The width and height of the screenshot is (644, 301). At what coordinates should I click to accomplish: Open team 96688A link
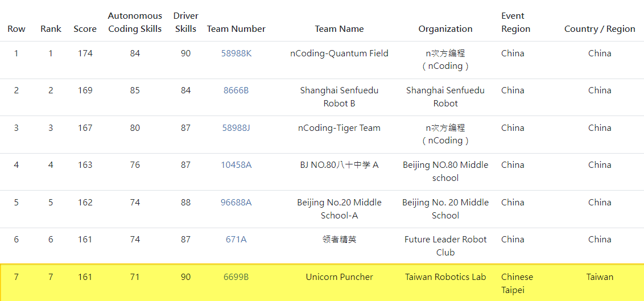point(236,203)
